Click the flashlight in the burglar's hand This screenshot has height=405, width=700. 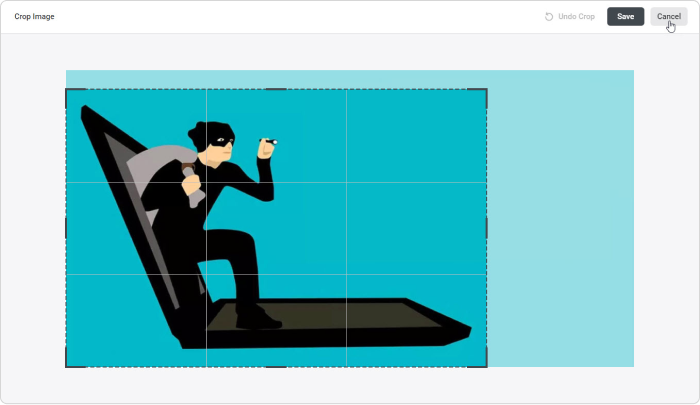tap(269, 142)
